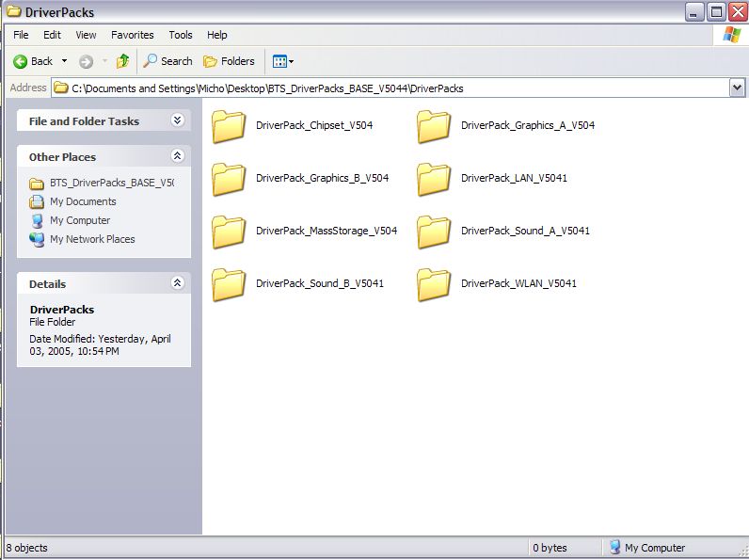The height and width of the screenshot is (560, 749).
Task: Click the Details header text
Action: (x=47, y=284)
